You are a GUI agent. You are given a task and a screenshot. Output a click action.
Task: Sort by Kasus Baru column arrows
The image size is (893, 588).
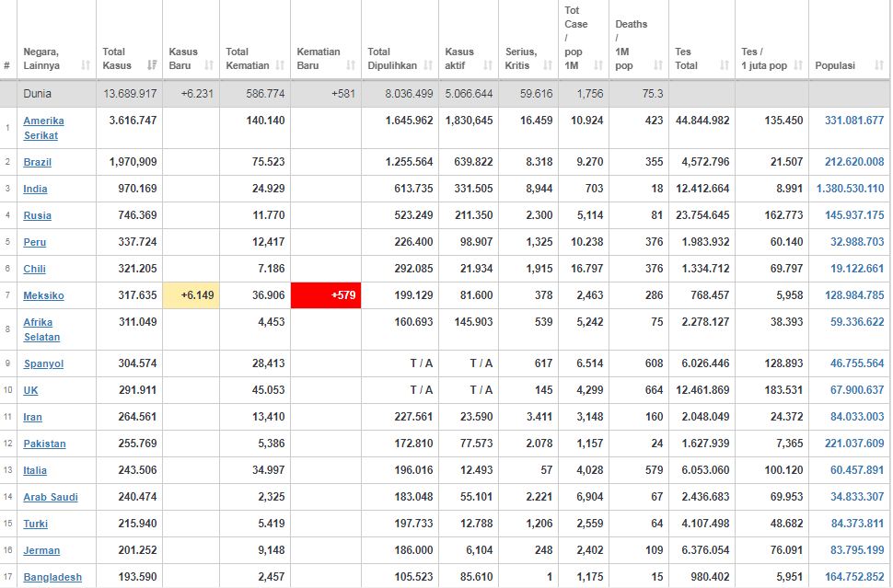click(209, 65)
